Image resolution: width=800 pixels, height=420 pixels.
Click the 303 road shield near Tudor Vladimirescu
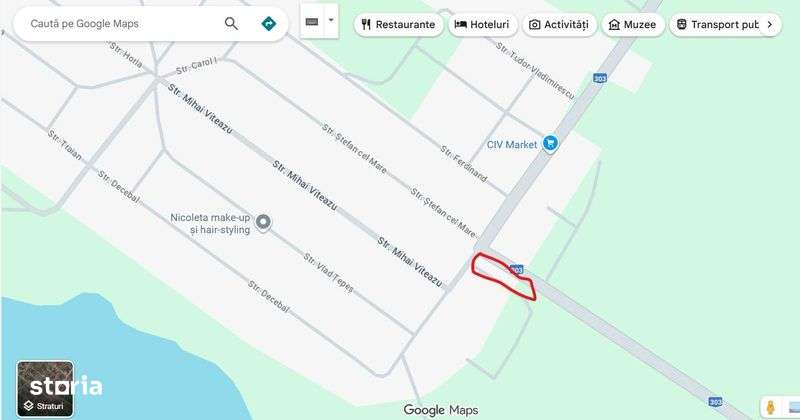click(x=600, y=78)
